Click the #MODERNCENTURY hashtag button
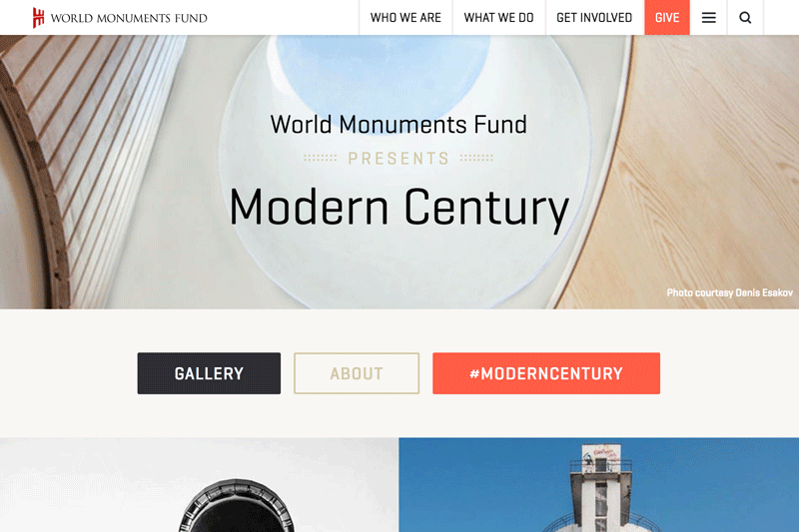This screenshot has height=532, width=799. tap(546, 373)
